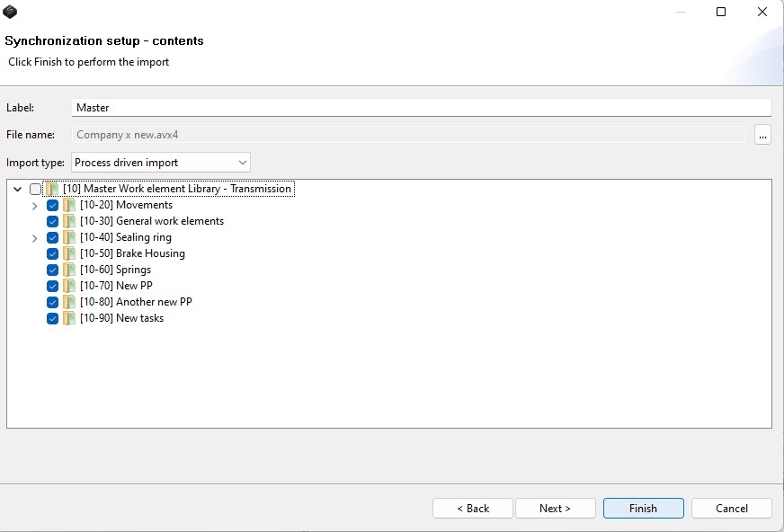Click the Brake Housing folder icon
Screen dimensions: 784x532
click(x=69, y=253)
